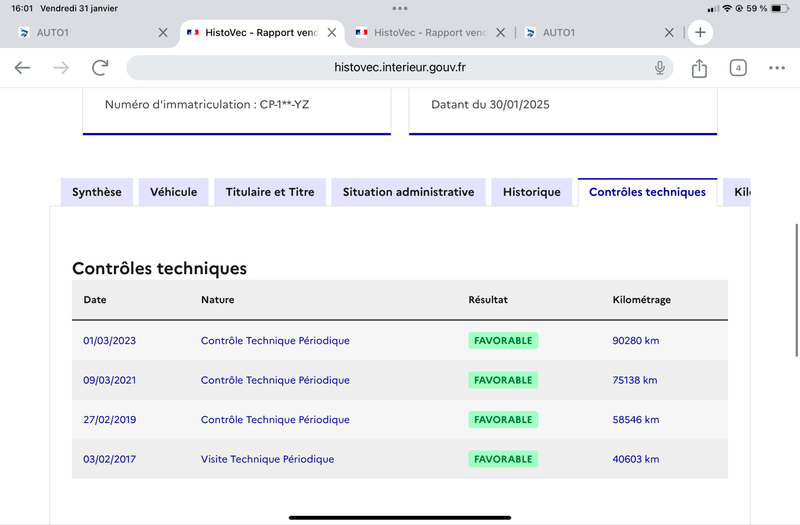Screen dimensions: 800x525
Task: Go back with the browser back arrow
Action: click(22, 67)
